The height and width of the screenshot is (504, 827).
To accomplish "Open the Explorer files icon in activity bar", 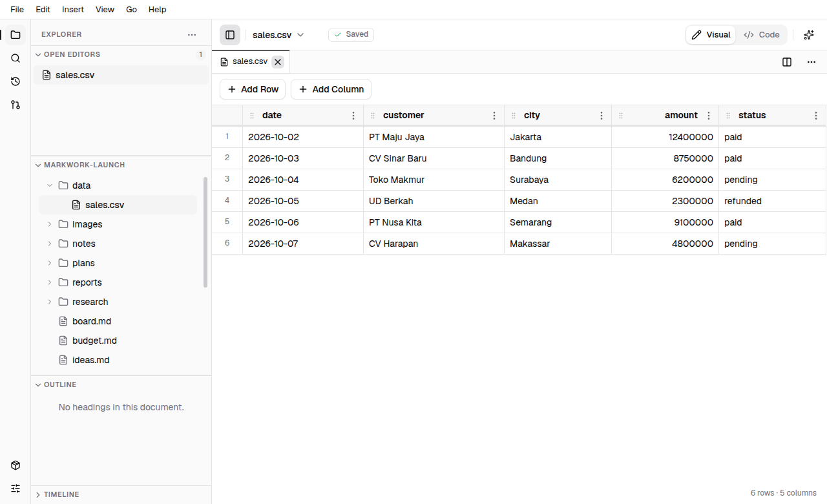I will click(16, 35).
